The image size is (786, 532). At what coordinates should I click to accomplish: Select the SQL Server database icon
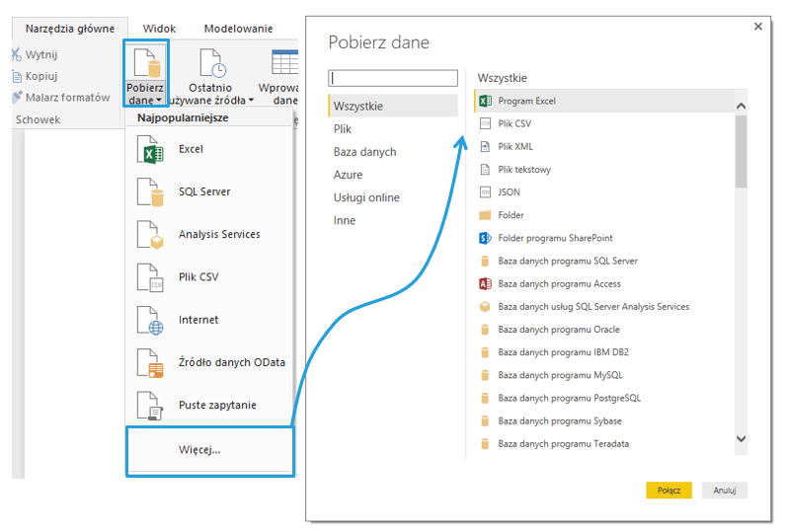tap(150, 192)
